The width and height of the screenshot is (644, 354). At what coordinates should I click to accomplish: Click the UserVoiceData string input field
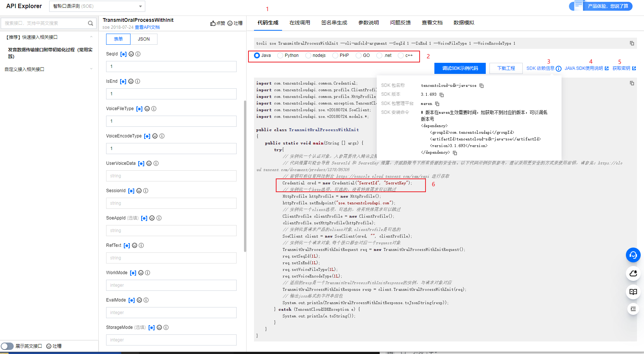coord(171,176)
